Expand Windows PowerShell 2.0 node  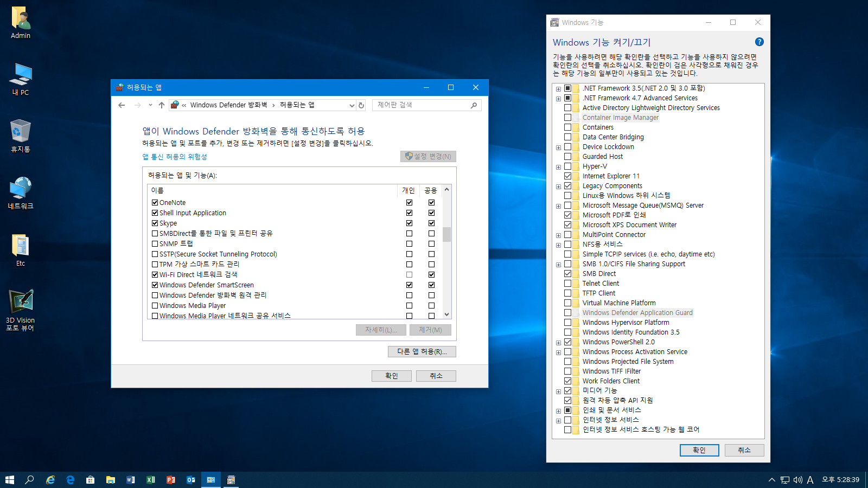tap(558, 343)
